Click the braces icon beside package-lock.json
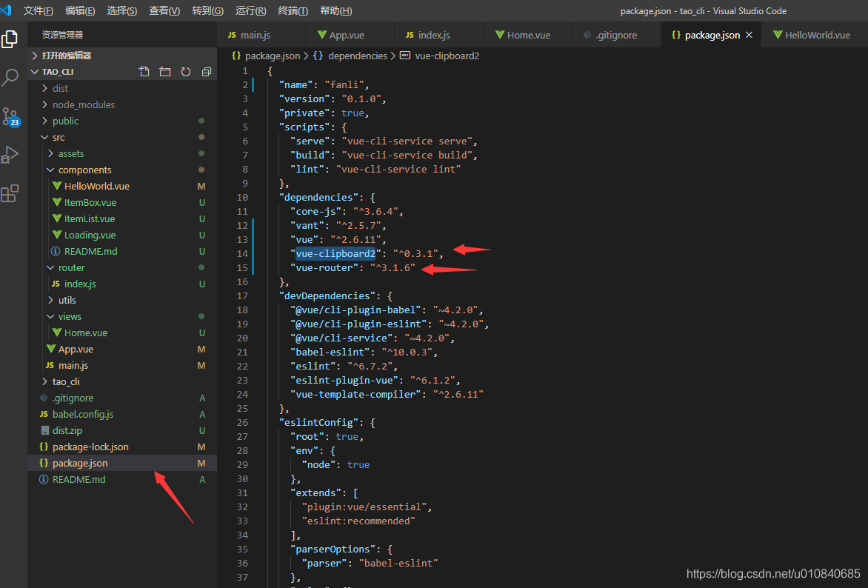Screen dimensions: 868x588 click(44, 447)
